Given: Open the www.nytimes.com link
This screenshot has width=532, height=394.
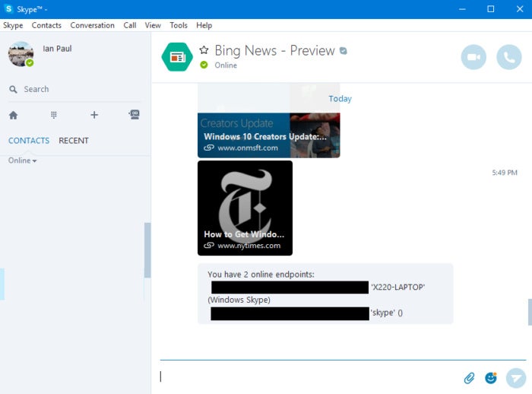Looking at the screenshot, I should pos(249,245).
